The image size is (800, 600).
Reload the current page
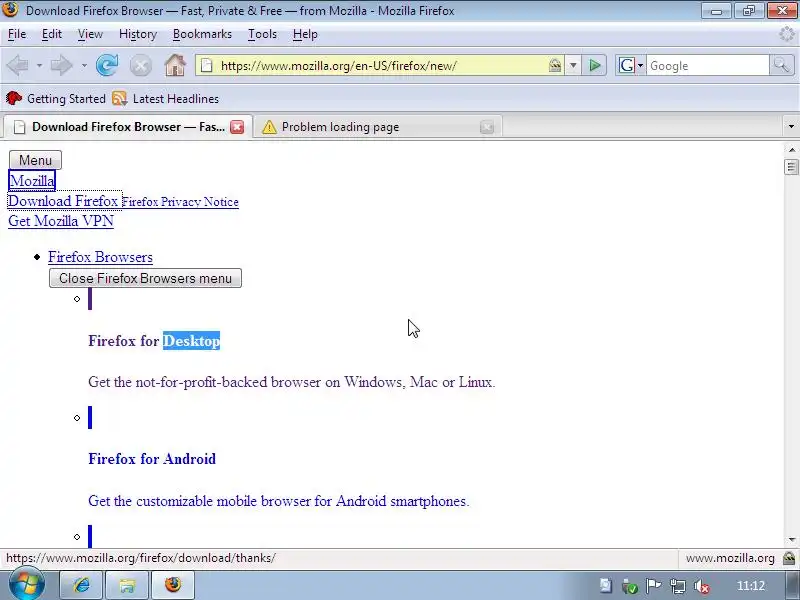tap(107, 65)
